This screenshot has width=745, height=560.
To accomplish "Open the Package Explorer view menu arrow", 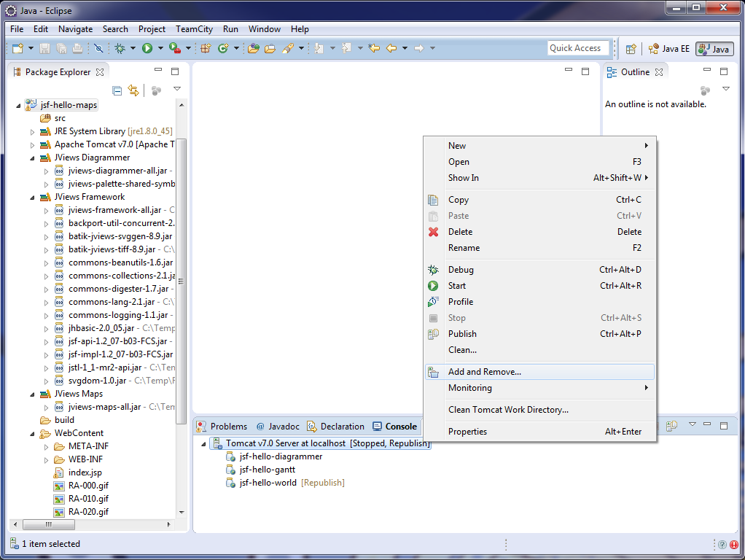I will point(176,89).
